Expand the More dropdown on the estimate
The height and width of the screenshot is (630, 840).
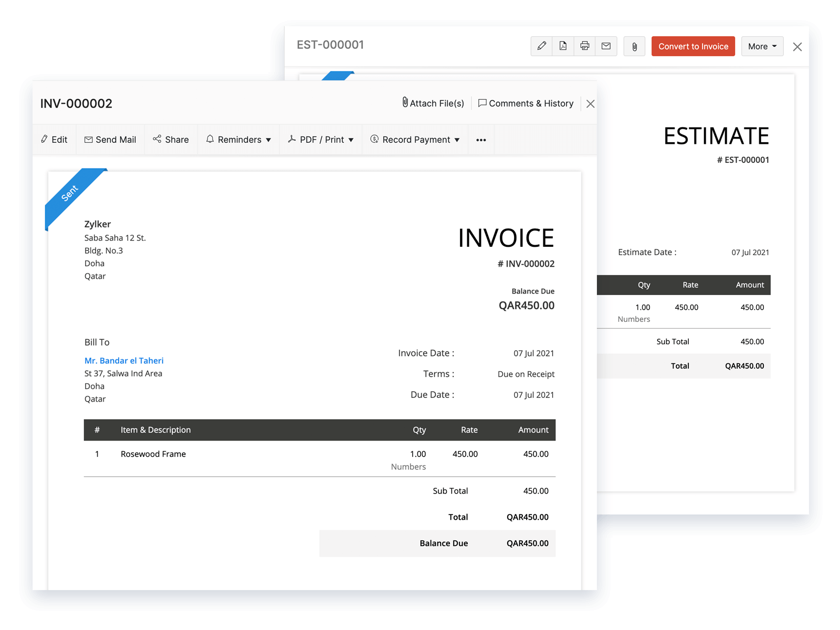point(762,46)
